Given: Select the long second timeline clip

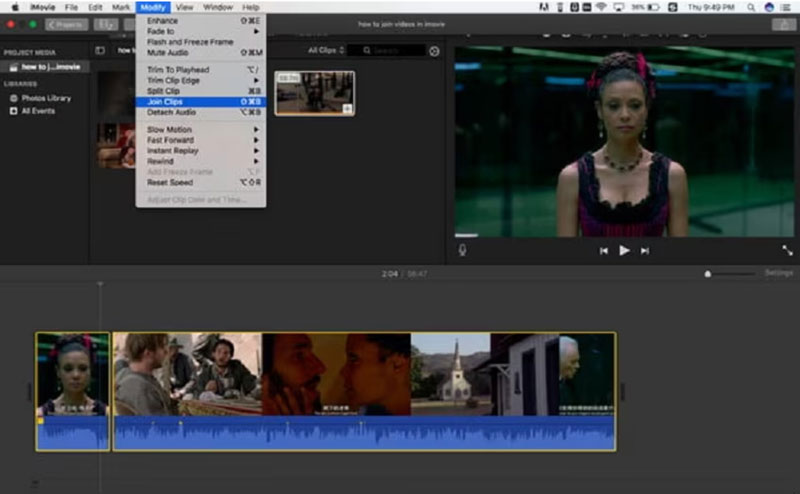Looking at the screenshot, I should (x=364, y=391).
